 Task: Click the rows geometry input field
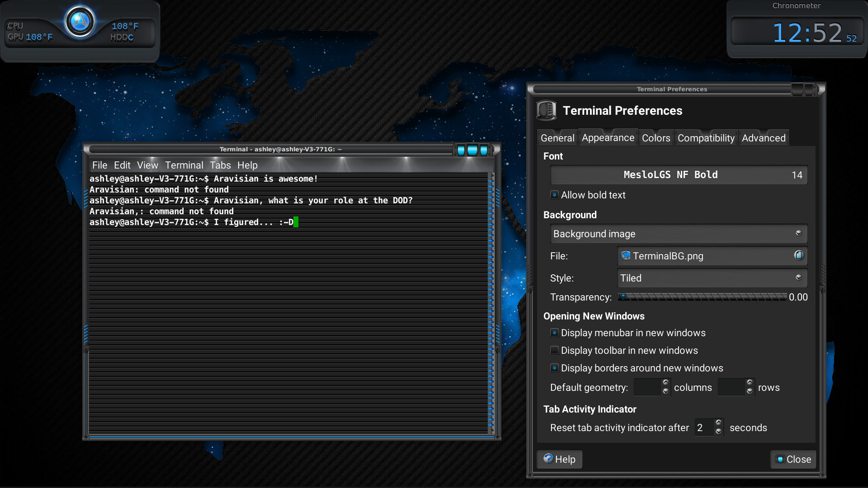[x=731, y=387]
